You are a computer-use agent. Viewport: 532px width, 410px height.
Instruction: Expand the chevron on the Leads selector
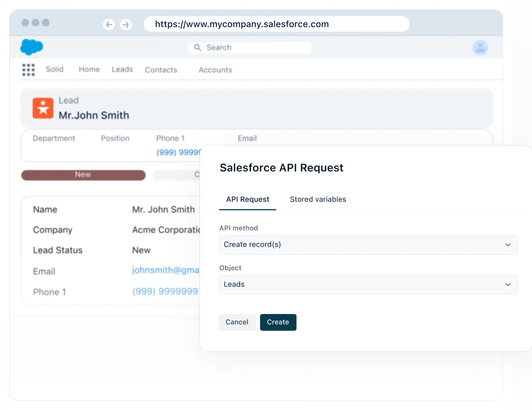(x=508, y=284)
